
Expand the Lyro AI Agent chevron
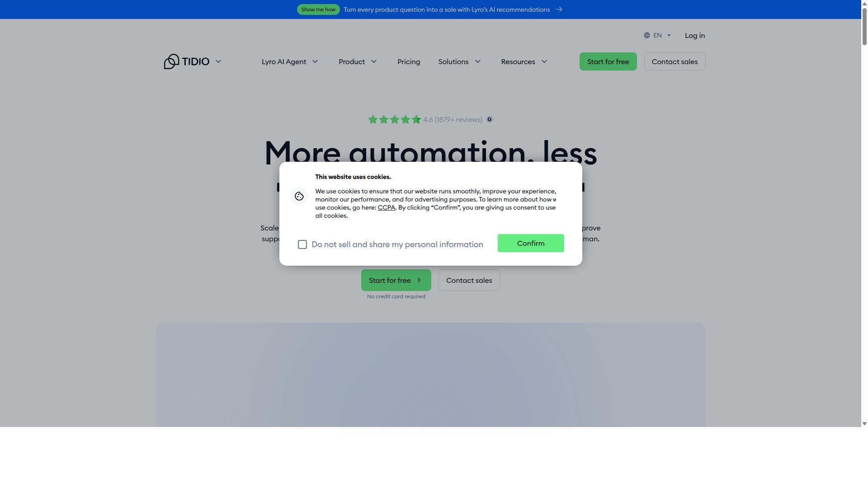pyautogui.click(x=315, y=61)
